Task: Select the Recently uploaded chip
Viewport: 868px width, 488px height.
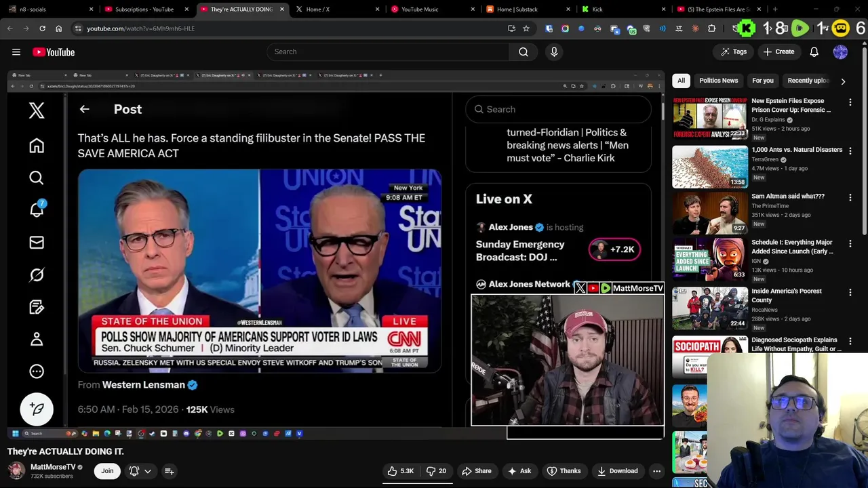Action: [808, 81]
